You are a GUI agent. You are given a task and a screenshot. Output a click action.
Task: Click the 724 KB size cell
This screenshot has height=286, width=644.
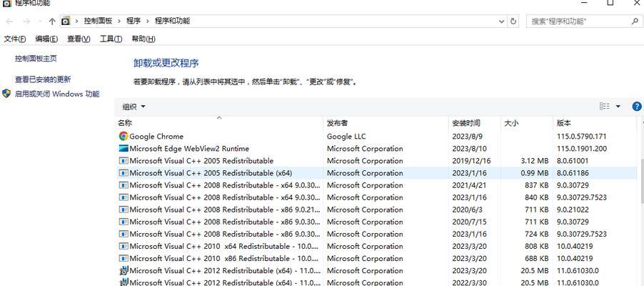(x=536, y=234)
